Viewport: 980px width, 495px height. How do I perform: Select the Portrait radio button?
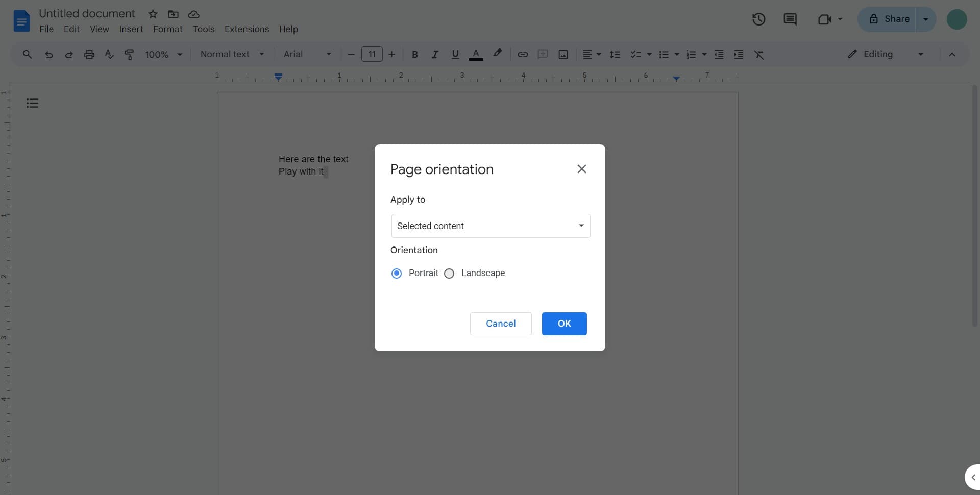(x=397, y=274)
